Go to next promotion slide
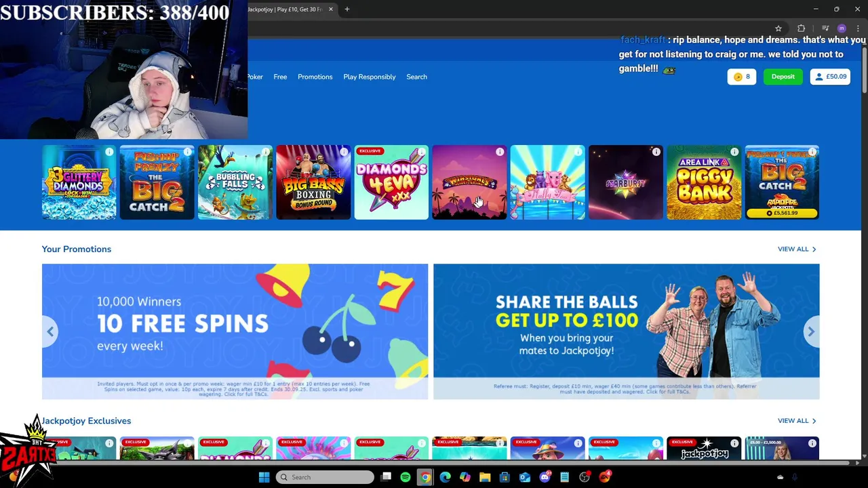The image size is (868, 488). (x=811, y=331)
